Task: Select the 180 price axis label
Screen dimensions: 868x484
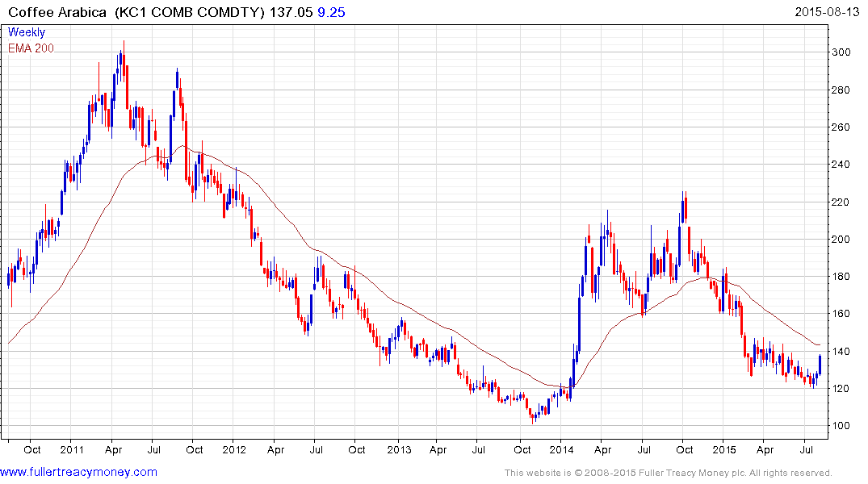Action: coord(841,276)
